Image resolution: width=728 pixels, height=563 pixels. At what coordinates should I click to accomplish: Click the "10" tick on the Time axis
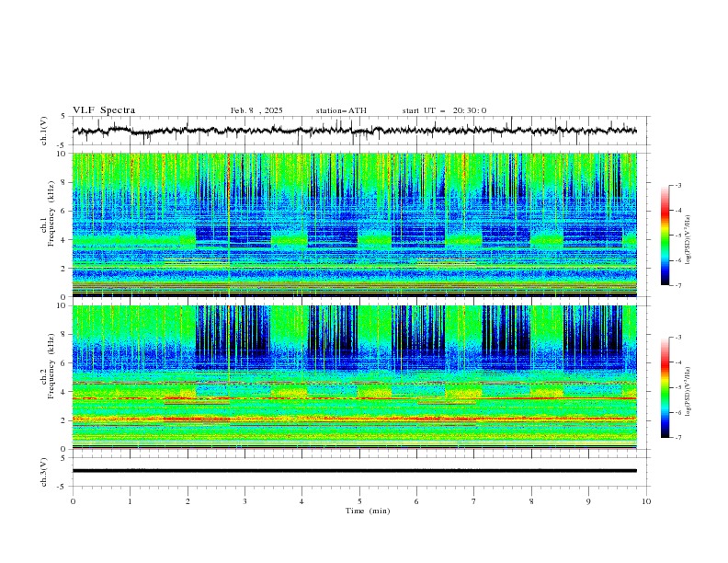point(646,501)
